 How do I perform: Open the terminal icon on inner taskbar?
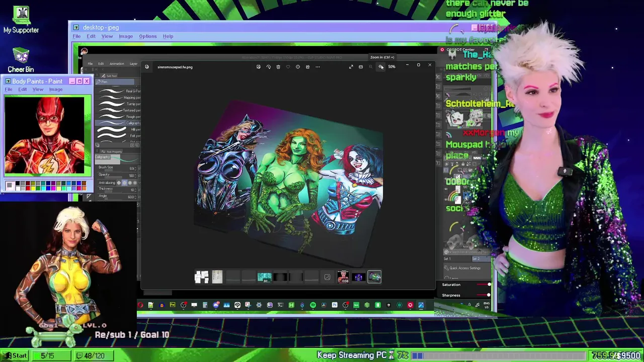[280, 305]
